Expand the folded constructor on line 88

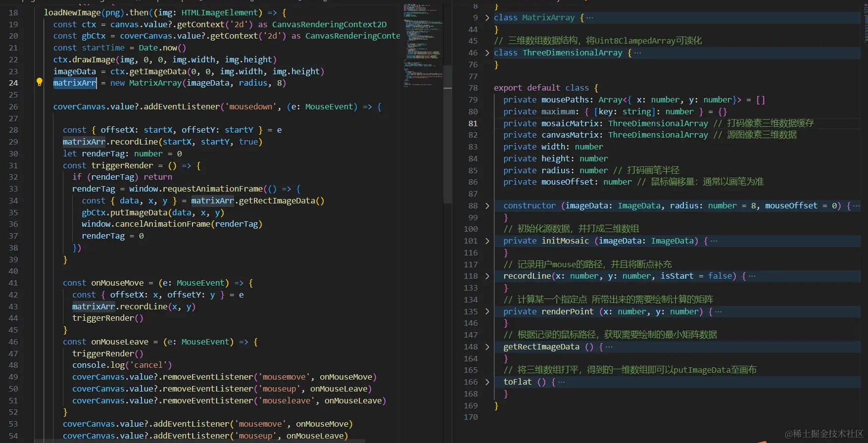point(487,206)
